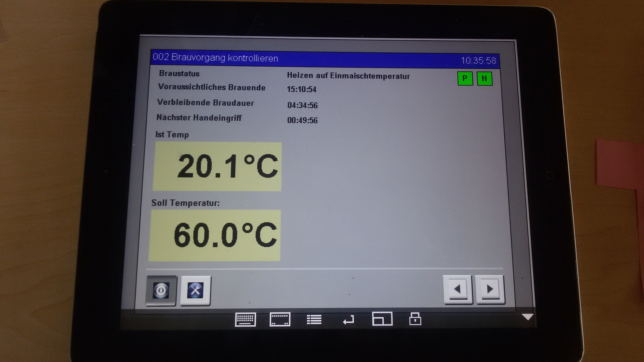Go to next page with right arrow

(490, 289)
